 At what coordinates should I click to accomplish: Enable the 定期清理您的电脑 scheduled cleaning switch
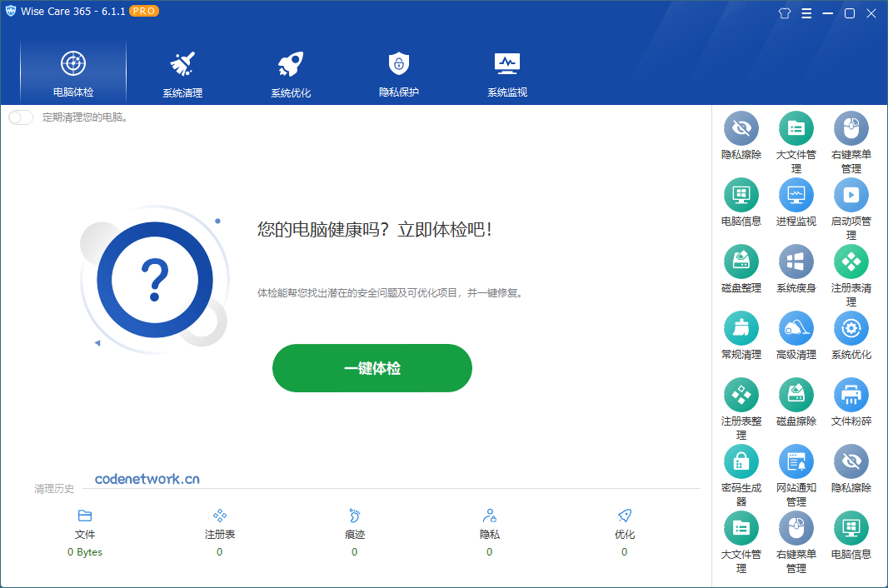(x=21, y=117)
